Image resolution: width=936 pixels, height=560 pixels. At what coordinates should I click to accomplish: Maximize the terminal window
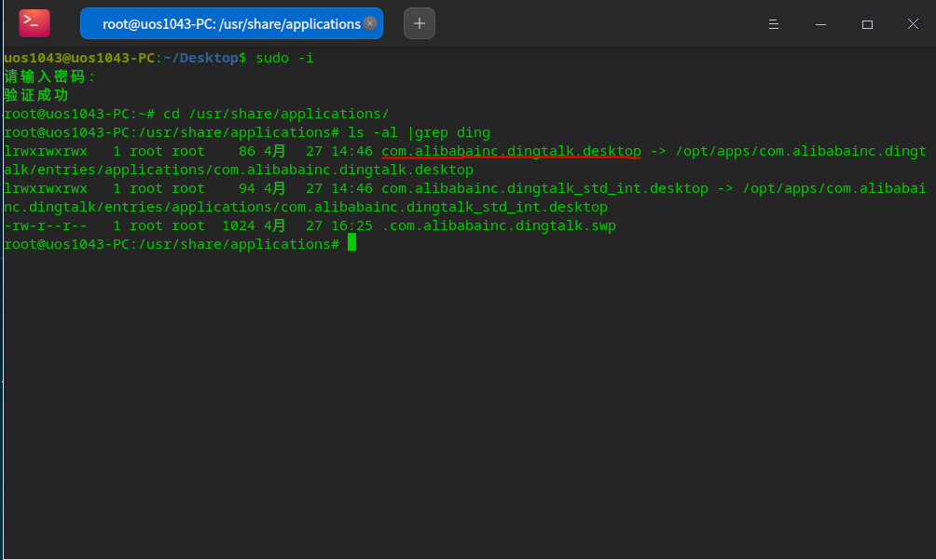867,24
